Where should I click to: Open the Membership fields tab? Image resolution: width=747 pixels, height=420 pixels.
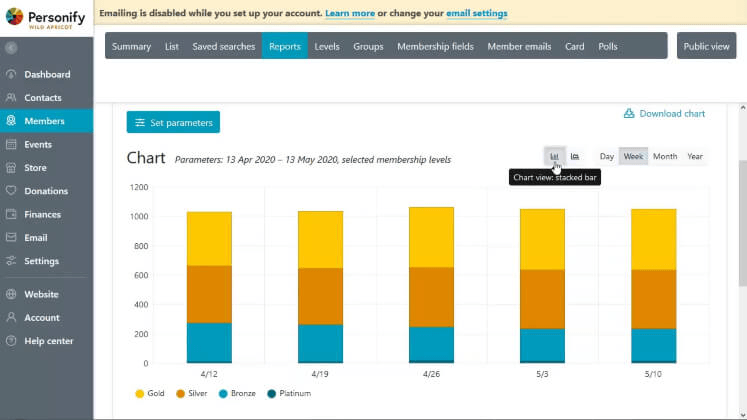pos(435,46)
